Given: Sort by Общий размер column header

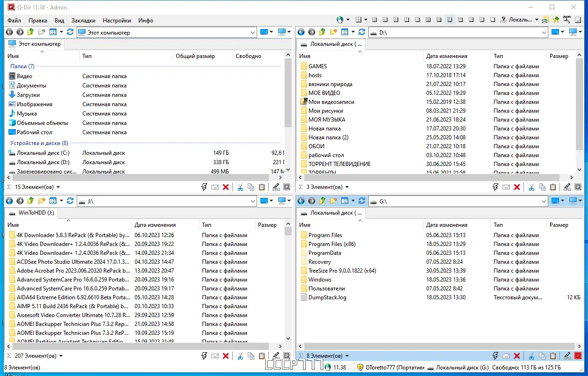Looking at the screenshot, I should coord(202,56).
